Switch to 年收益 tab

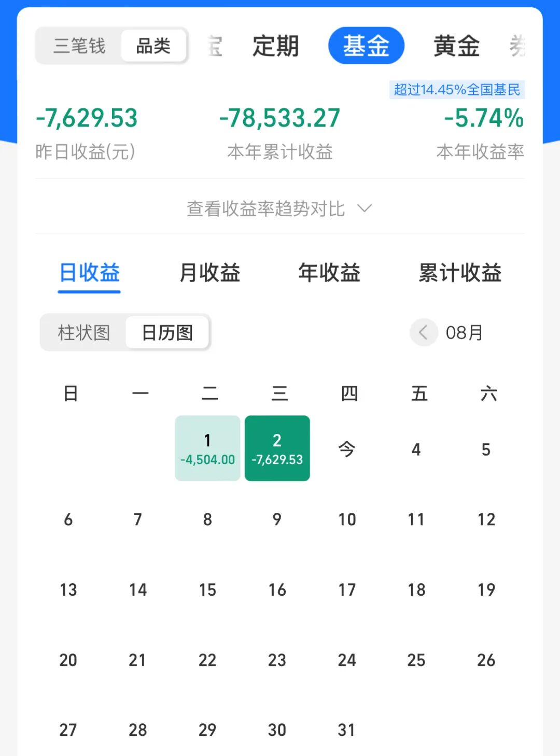[x=329, y=273]
